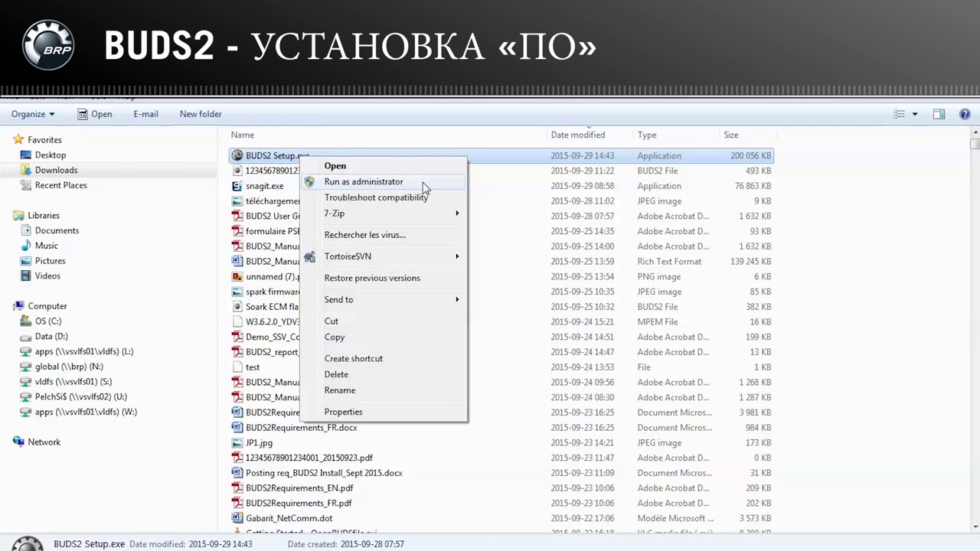Click the shield icon beside Run as administrator
The height and width of the screenshot is (551, 980).
point(309,182)
